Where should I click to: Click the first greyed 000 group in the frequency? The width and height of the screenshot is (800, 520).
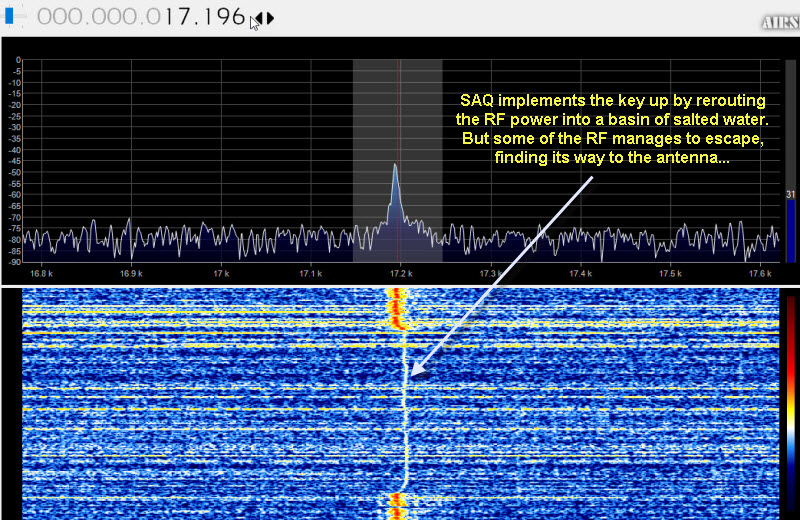click(57, 18)
